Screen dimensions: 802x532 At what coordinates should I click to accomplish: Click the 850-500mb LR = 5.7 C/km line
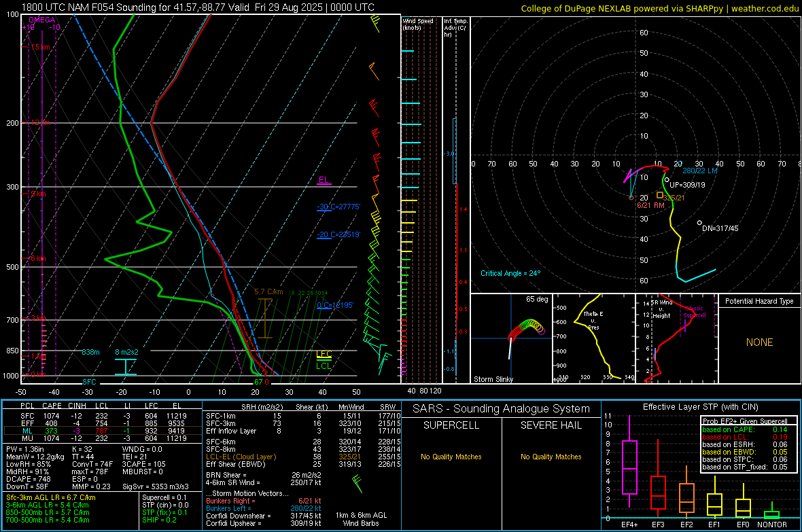click(x=48, y=512)
